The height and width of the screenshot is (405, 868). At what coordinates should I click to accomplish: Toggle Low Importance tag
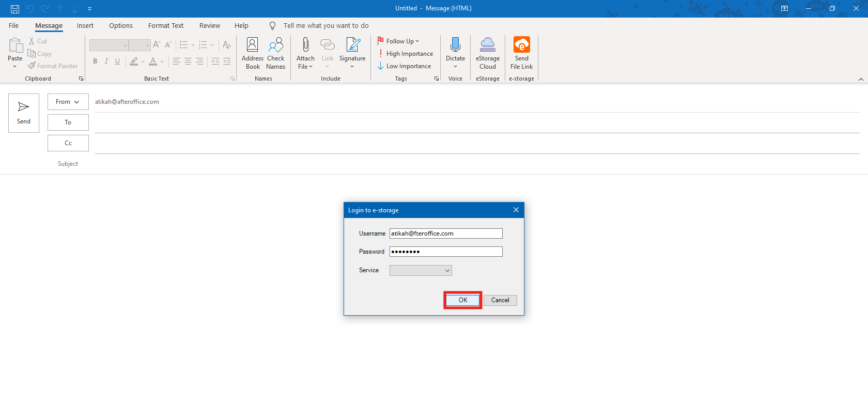click(405, 66)
